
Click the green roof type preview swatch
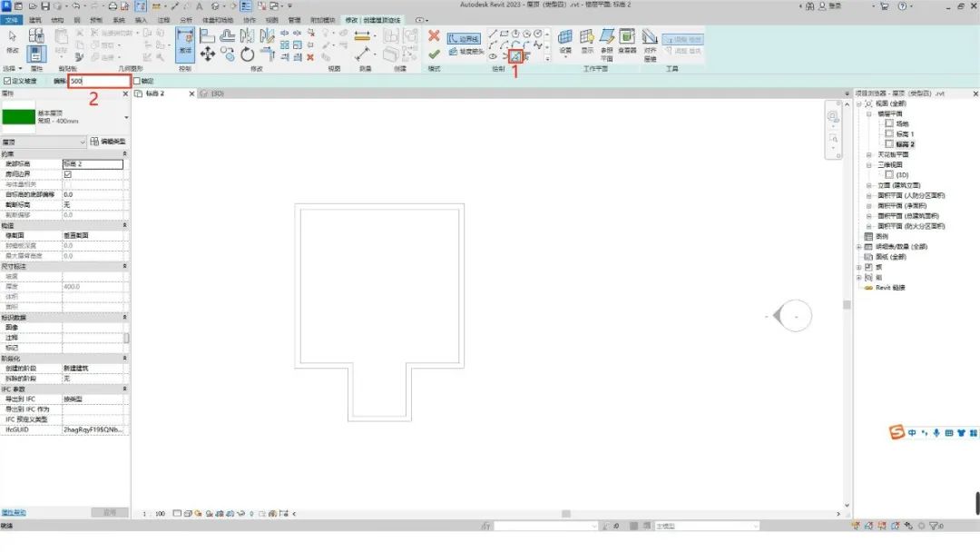tap(18, 118)
